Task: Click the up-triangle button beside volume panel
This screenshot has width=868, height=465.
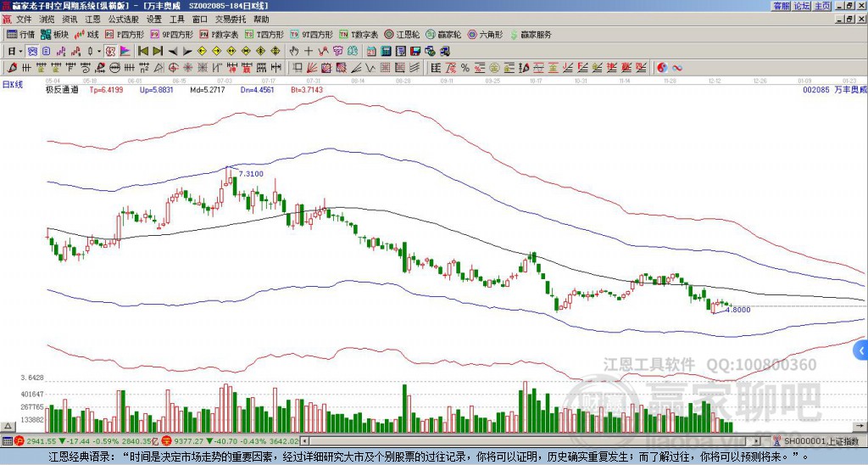Action: pyautogui.click(x=7, y=426)
